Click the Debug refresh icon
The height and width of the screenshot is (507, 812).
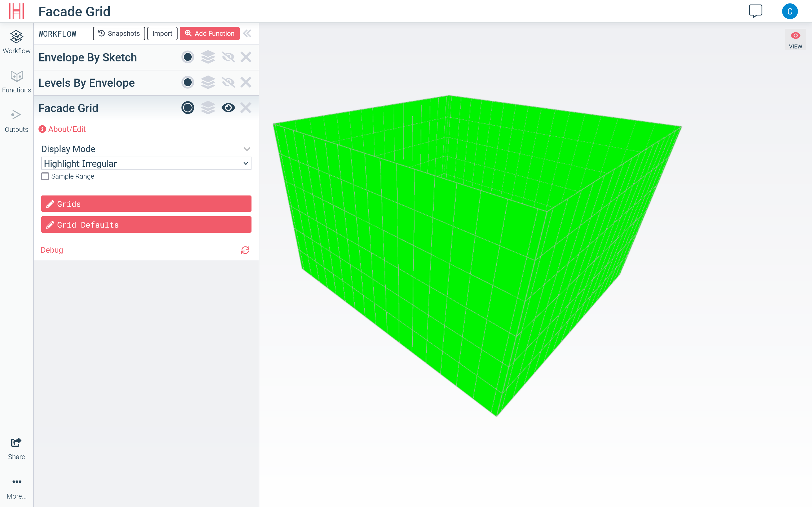point(245,250)
